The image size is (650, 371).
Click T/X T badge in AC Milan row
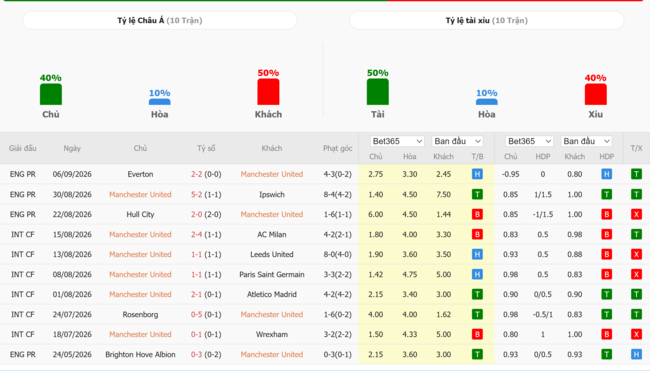(x=636, y=234)
